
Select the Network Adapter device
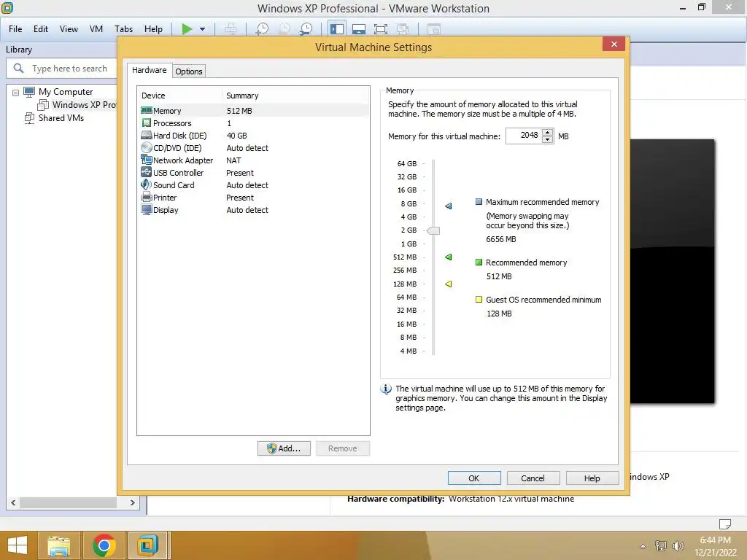[x=254, y=160]
